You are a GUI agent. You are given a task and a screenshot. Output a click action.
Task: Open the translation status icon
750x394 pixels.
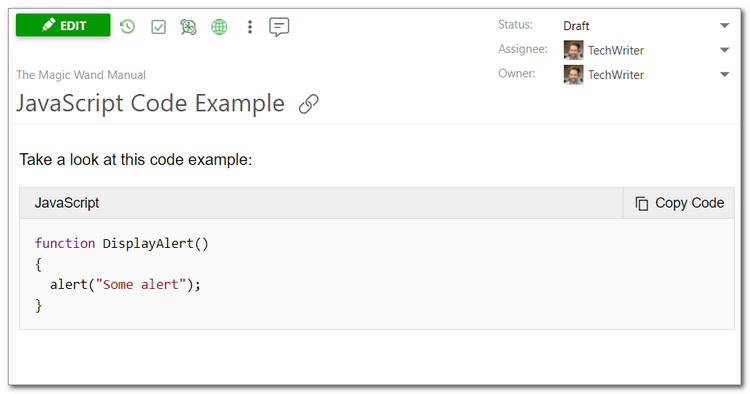point(188,27)
